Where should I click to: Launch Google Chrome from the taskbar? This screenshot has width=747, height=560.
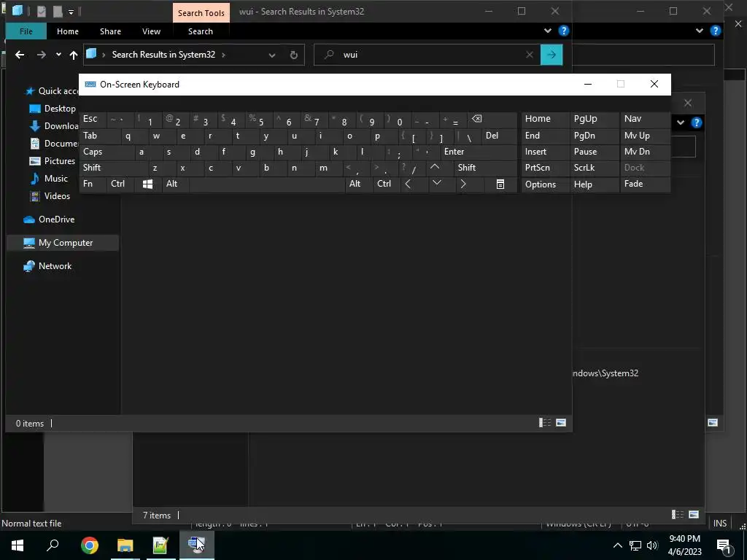pos(89,545)
